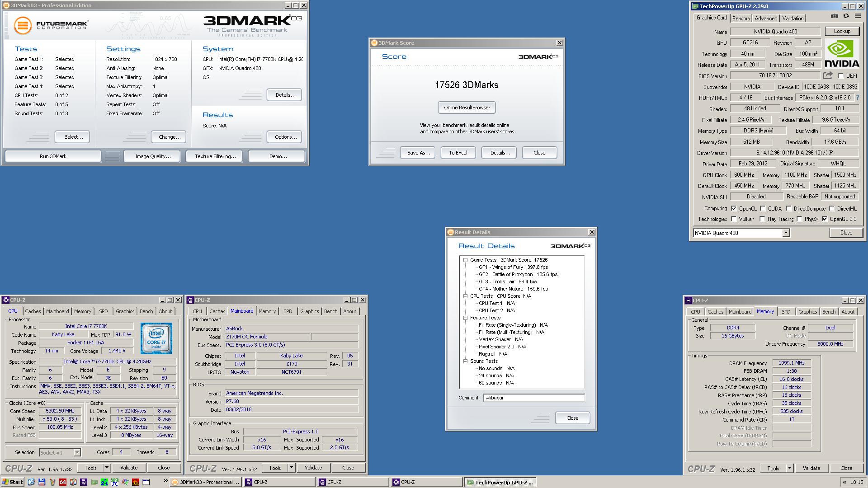Toggle the CUDA checkbox

click(763, 208)
